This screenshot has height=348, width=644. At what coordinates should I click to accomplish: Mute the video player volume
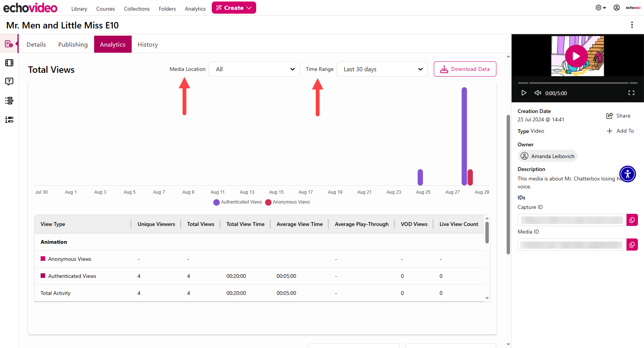coord(538,93)
